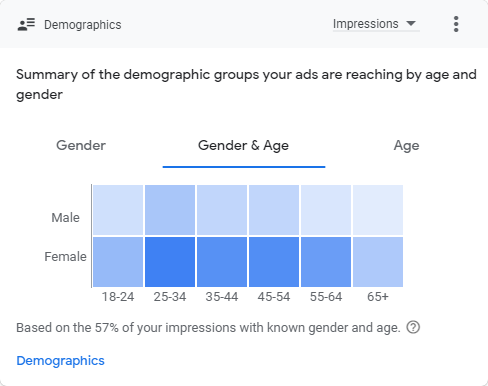The height and width of the screenshot is (386, 488).
Task: Switch to the Gender tab
Action: pos(81,145)
